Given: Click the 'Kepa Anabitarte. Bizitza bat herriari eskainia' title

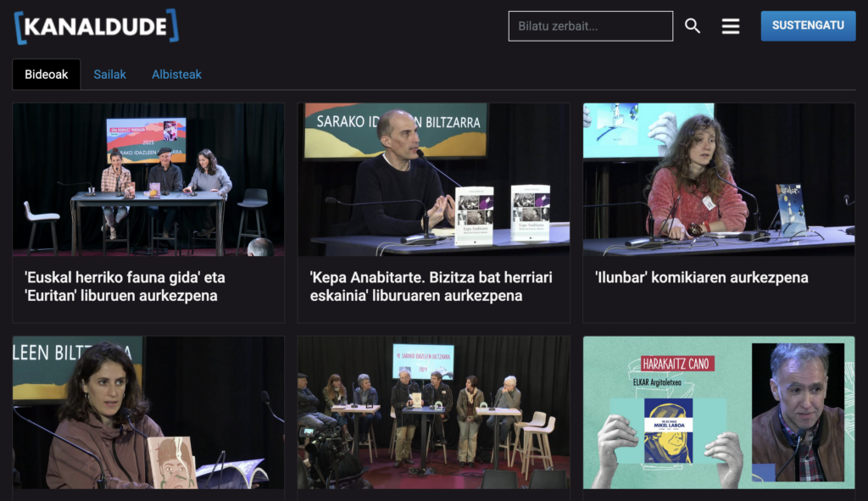Looking at the screenshot, I should coord(431,287).
